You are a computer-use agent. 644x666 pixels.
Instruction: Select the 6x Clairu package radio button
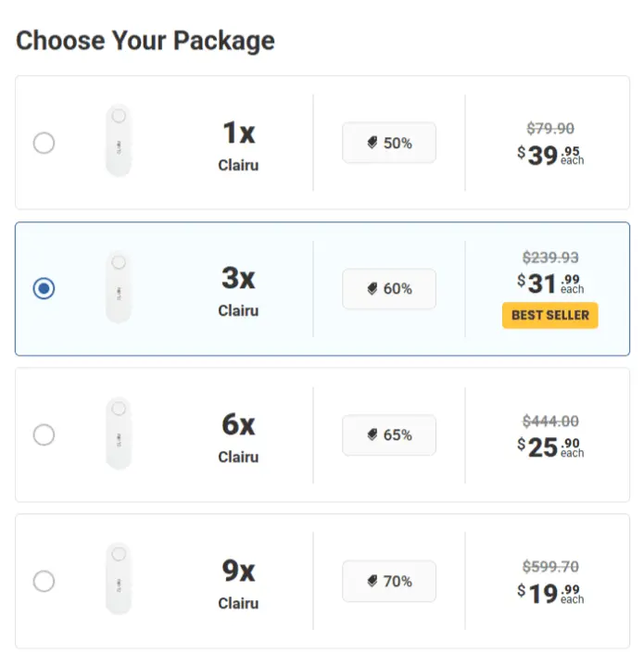tap(44, 434)
